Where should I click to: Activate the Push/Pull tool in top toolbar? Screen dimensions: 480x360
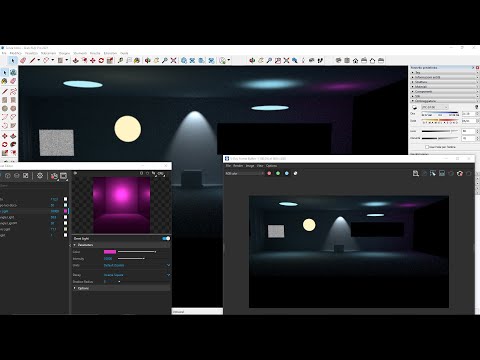76,60
